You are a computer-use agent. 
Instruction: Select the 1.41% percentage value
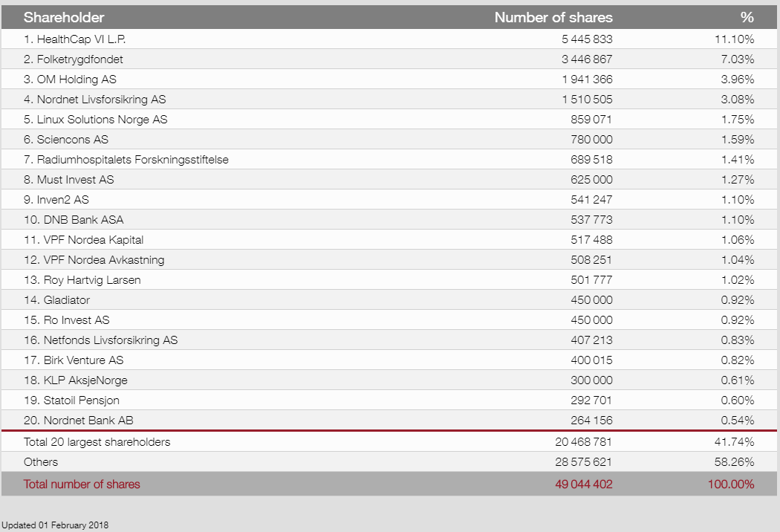tap(738, 160)
